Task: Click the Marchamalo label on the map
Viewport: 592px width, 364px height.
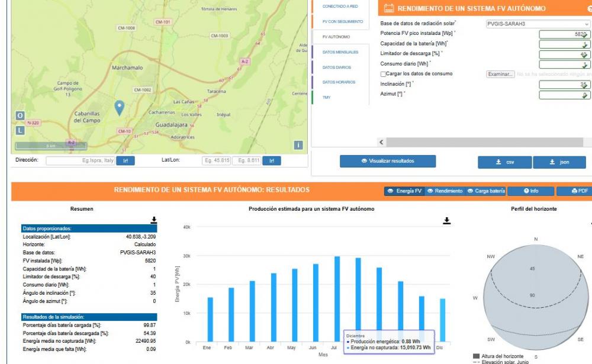Action: 127,67
